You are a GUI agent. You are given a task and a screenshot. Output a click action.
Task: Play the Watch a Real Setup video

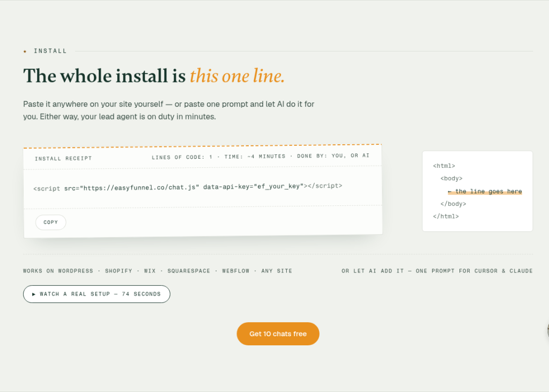[97, 294]
